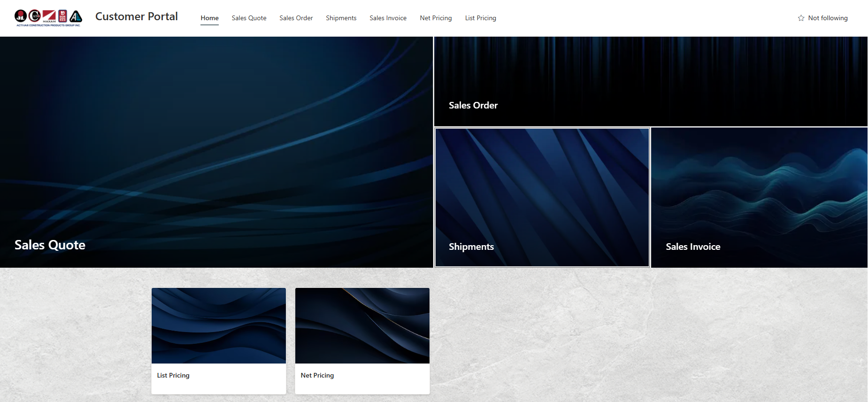The height and width of the screenshot is (402, 868).
Task: Go to Shipments from the top navigation
Action: tap(341, 18)
